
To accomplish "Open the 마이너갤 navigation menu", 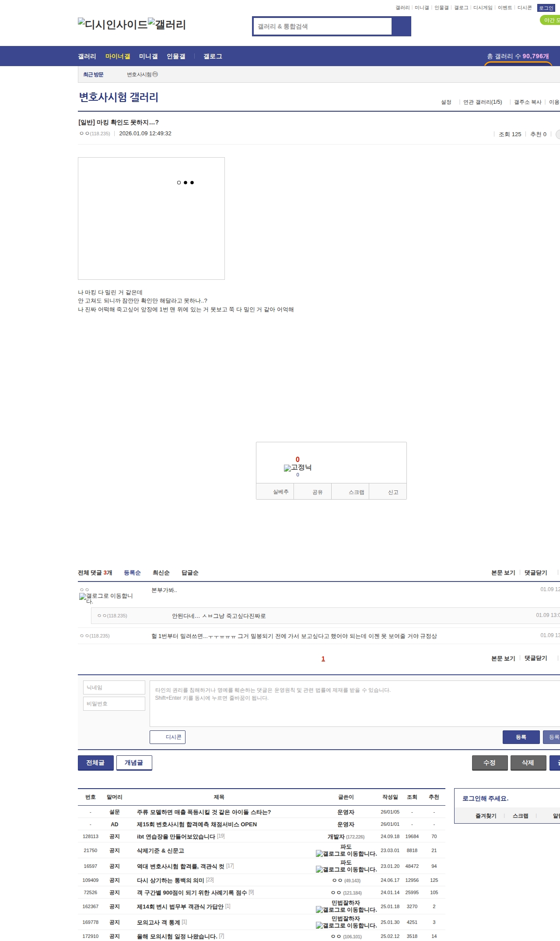I will coord(118,56).
